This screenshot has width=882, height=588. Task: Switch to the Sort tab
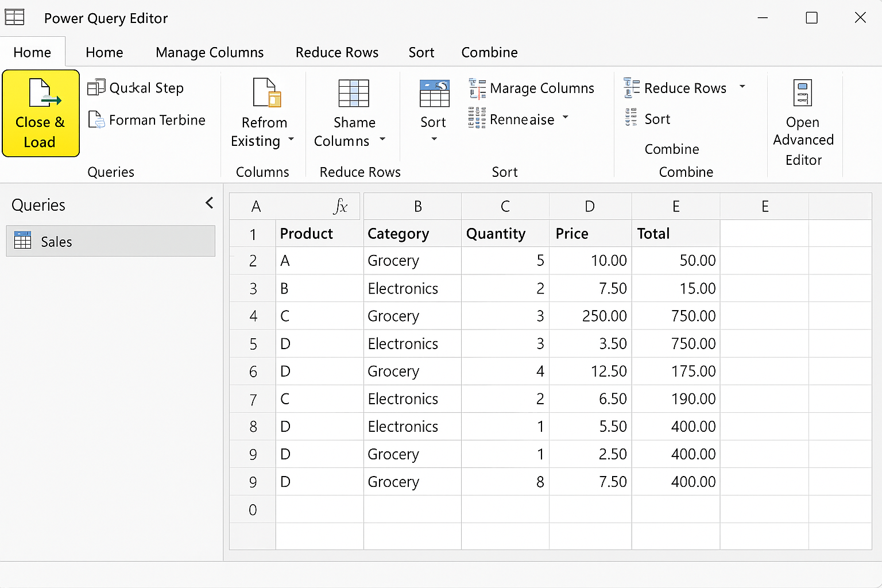(421, 52)
